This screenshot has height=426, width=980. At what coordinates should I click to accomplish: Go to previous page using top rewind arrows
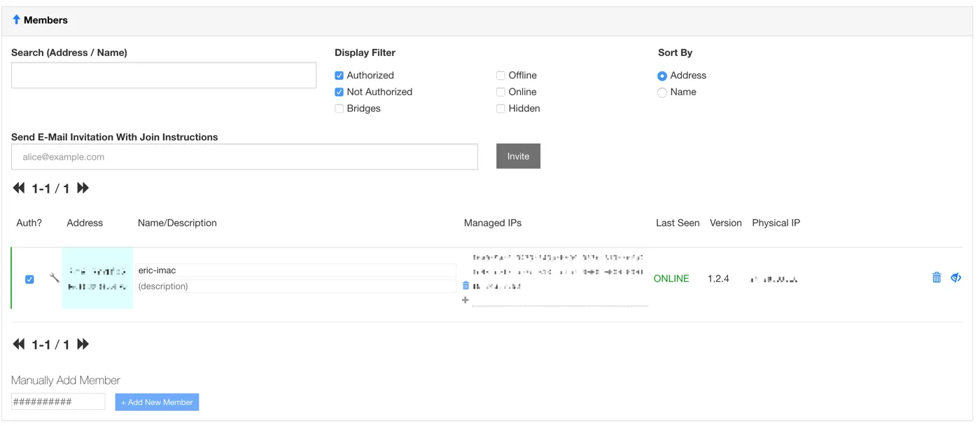pos(19,188)
